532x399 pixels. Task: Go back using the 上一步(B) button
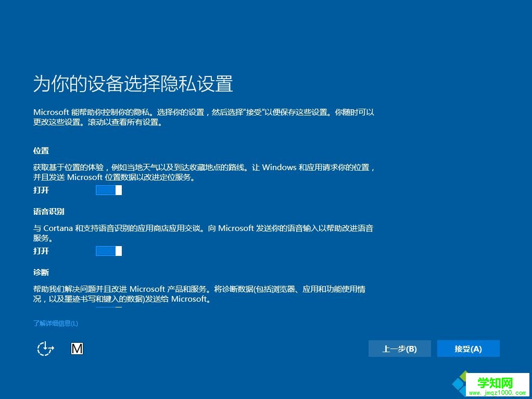(x=399, y=349)
